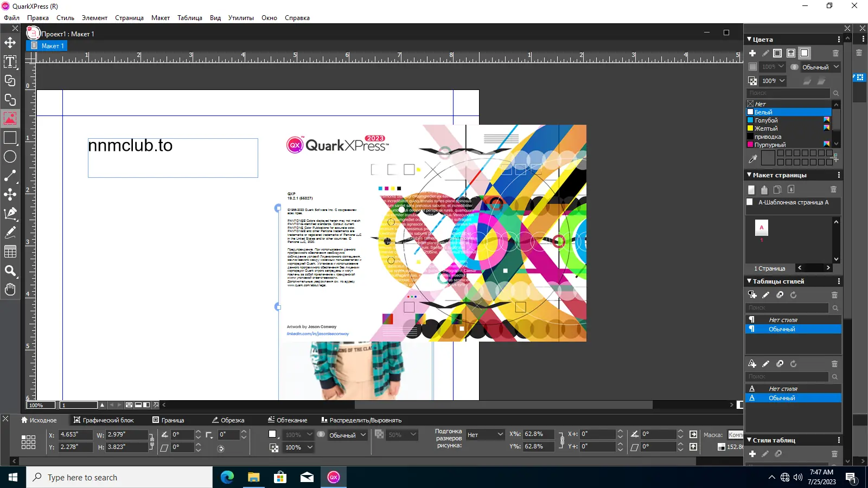
Task: Open Подгонка размеров рисунка Нет dropdown
Action: tap(485, 435)
